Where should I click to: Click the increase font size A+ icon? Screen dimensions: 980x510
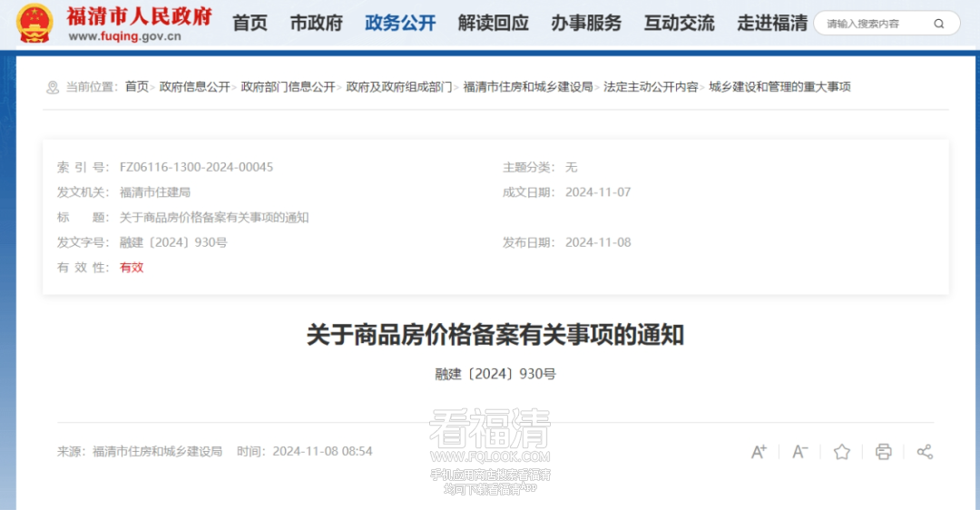759,451
